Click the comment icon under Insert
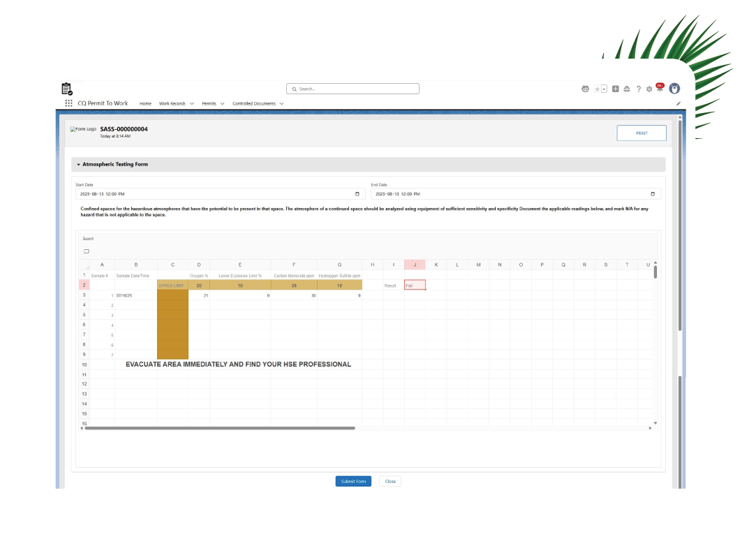 click(x=87, y=251)
